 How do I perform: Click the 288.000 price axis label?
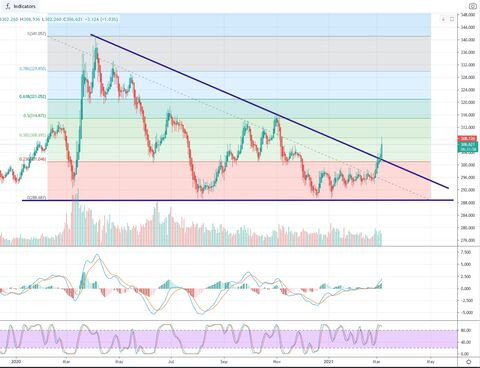(x=468, y=203)
